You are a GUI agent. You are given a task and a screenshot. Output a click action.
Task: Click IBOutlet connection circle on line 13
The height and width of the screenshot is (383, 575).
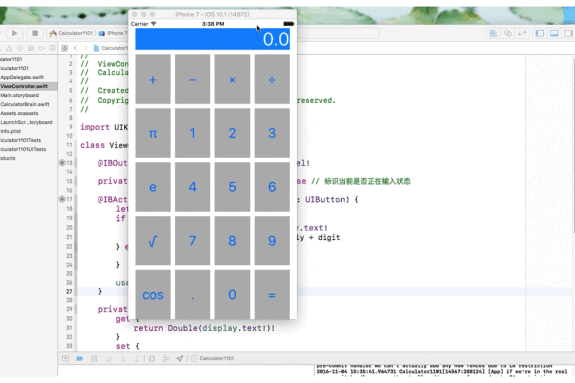tap(62, 163)
